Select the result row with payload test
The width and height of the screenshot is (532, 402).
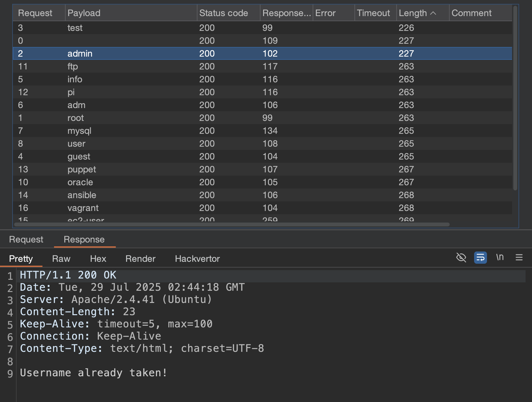pyautogui.click(x=262, y=28)
